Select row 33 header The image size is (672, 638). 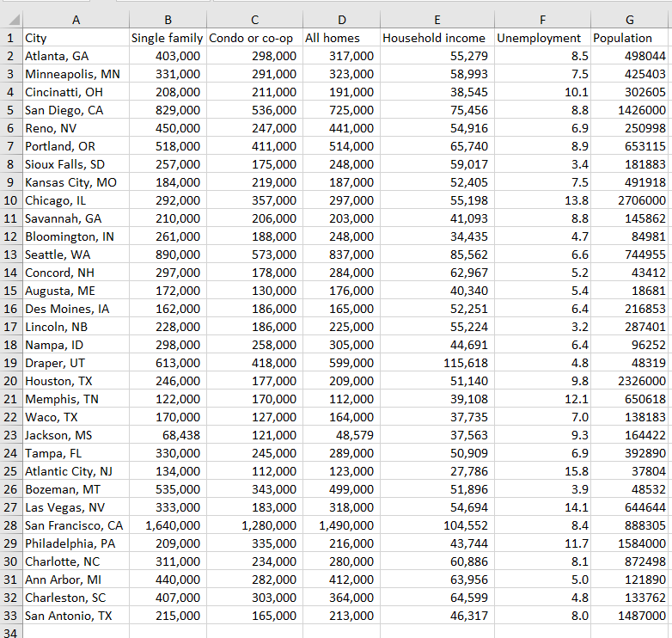(11, 616)
